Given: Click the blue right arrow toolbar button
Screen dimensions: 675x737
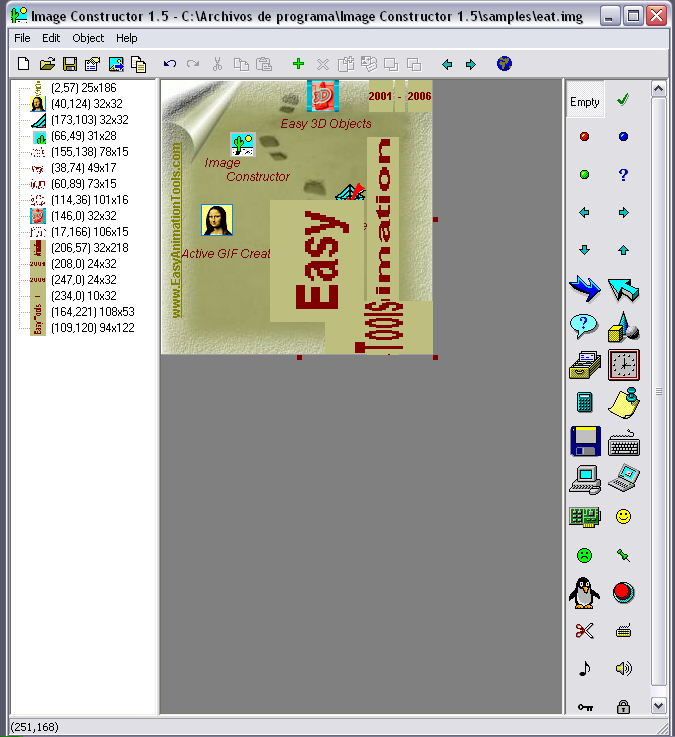Looking at the screenshot, I should [x=471, y=64].
